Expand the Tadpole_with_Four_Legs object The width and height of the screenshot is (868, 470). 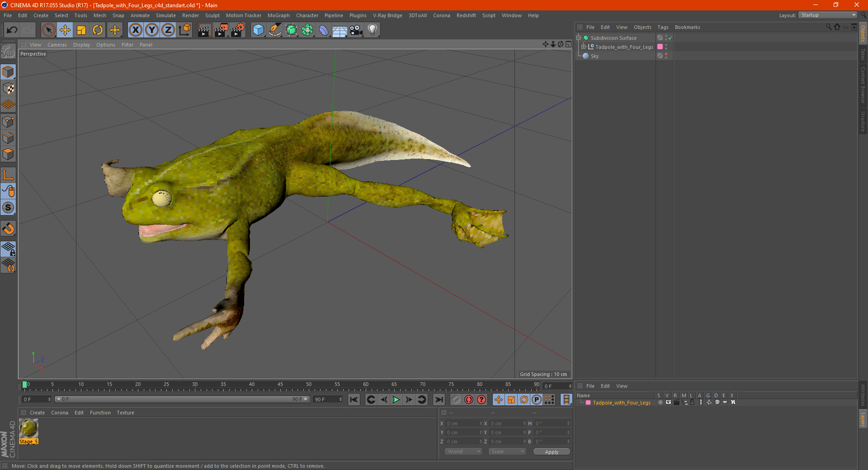[x=583, y=47]
